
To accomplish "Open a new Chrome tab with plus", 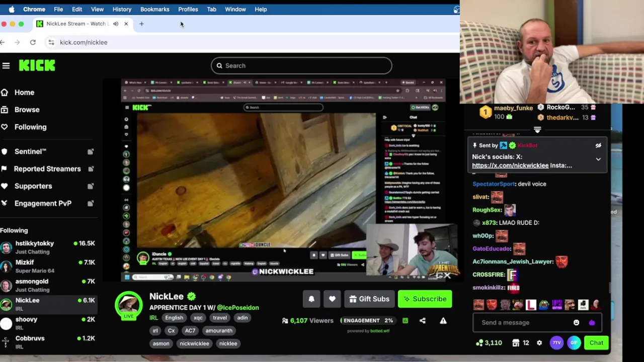I will click(141, 24).
